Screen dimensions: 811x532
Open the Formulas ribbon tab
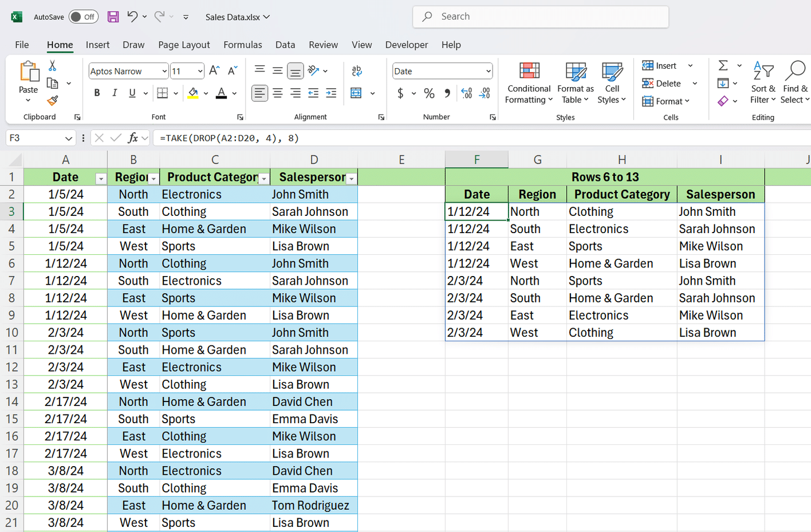pos(243,45)
